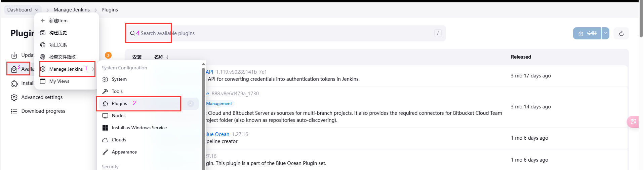The width and height of the screenshot is (644, 170).
Task: Focus the Search available plugins field
Action: point(286,33)
